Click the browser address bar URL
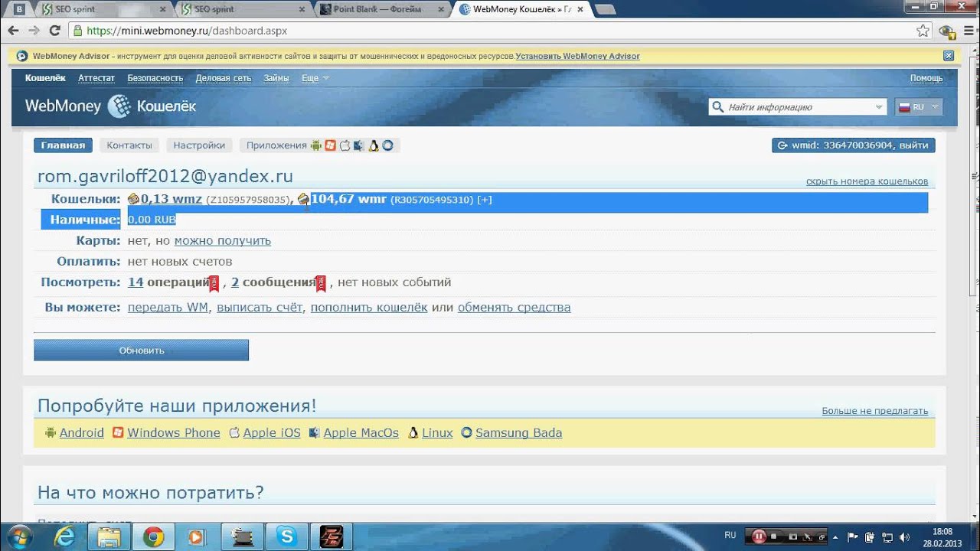980x551 pixels. (187, 31)
